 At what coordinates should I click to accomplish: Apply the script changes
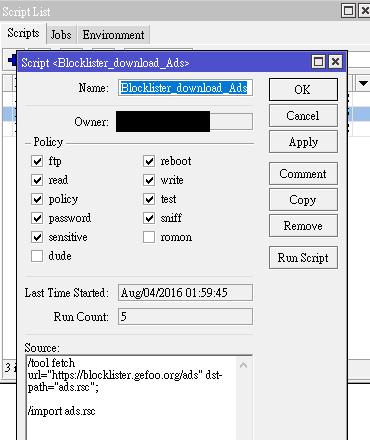pyautogui.click(x=303, y=142)
